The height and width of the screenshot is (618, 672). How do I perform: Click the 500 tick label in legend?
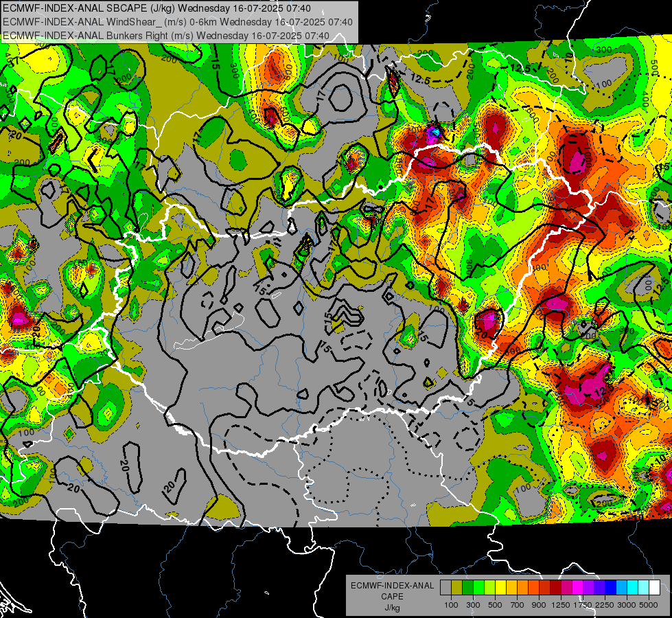pyautogui.click(x=495, y=605)
